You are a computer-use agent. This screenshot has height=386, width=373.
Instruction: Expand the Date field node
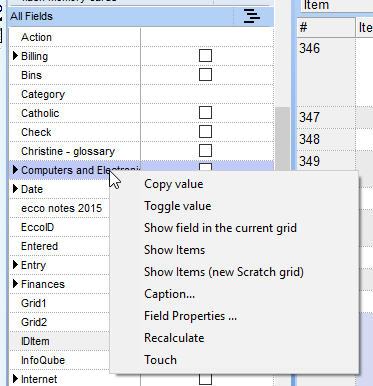pos(15,189)
